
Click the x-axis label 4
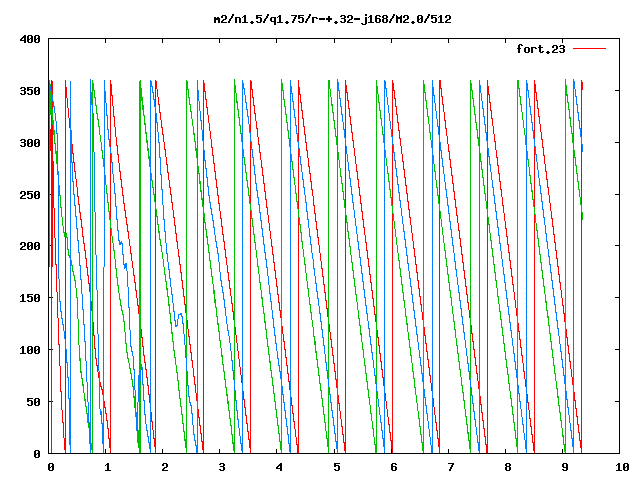pos(279,467)
